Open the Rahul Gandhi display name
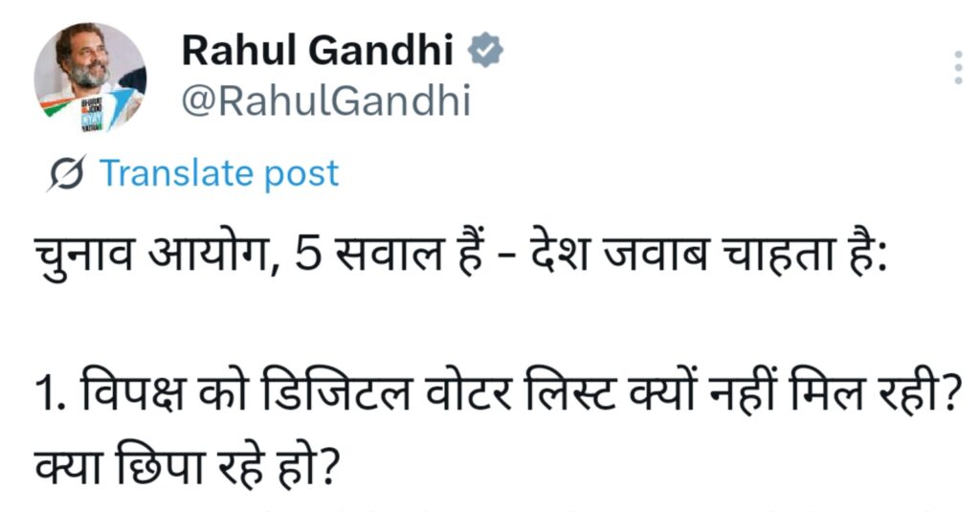This screenshot has width=980, height=512. pos(317,50)
